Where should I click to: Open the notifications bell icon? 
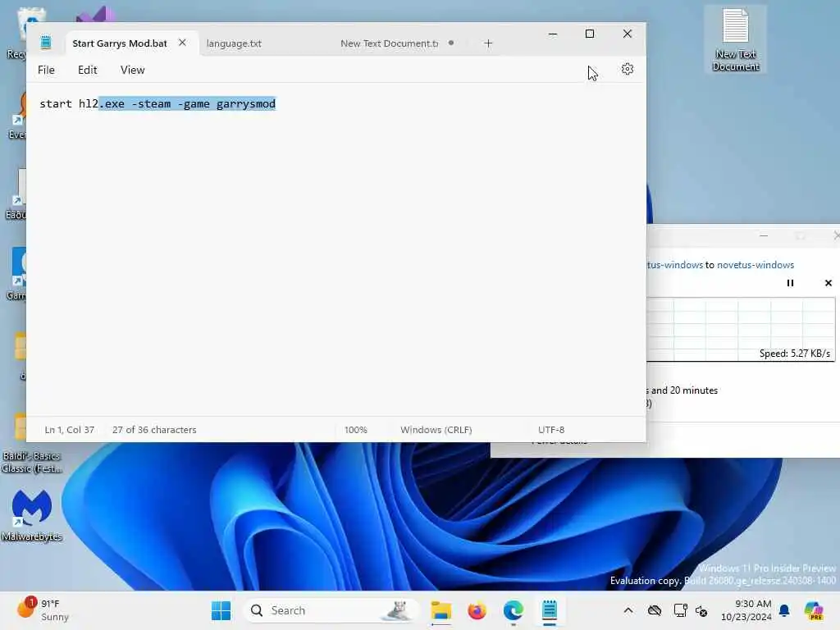click(784, 610)
